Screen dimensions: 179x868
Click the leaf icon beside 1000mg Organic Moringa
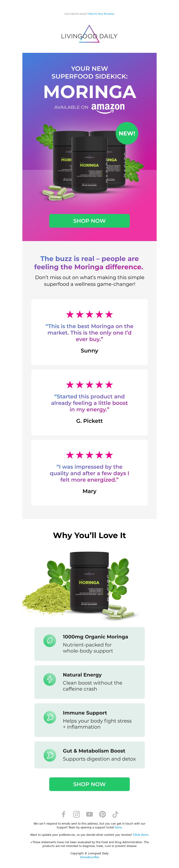(50, 641)
